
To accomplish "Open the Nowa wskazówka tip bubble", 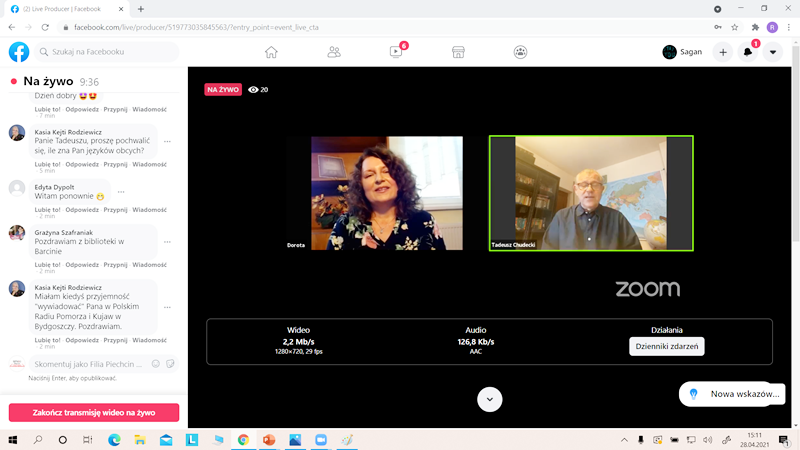I will pyautogui.click(x=732, y=394).
